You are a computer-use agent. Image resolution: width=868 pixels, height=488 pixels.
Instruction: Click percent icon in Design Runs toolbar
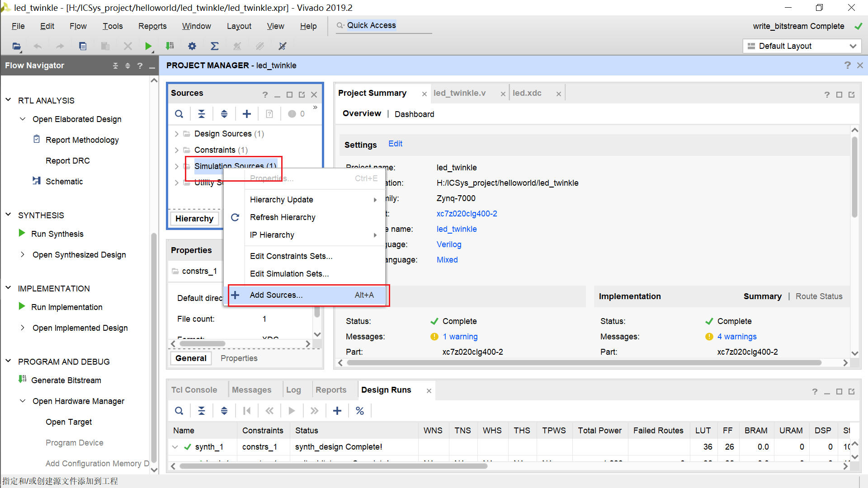360,411
